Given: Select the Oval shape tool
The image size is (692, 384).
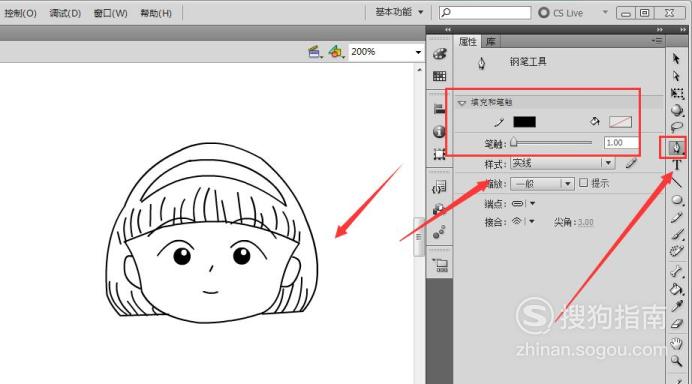Looking at the screenshot, I should click(677, 200).
